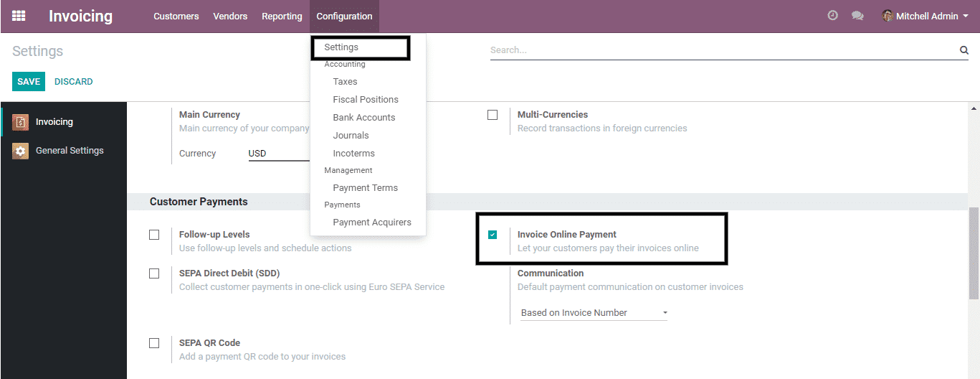Expand the Mitchell Admin user menu
Screen dimensions: 980x379
point(931,16)
